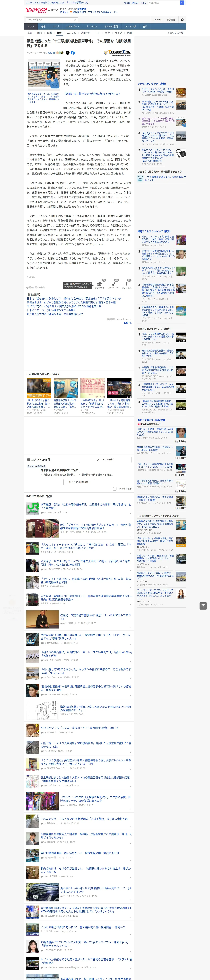Image resolution: width=210 pixels, height=980 pixels.
Task: Open the お菓子手帳 recommended article thumbnail
Action: 92,388
